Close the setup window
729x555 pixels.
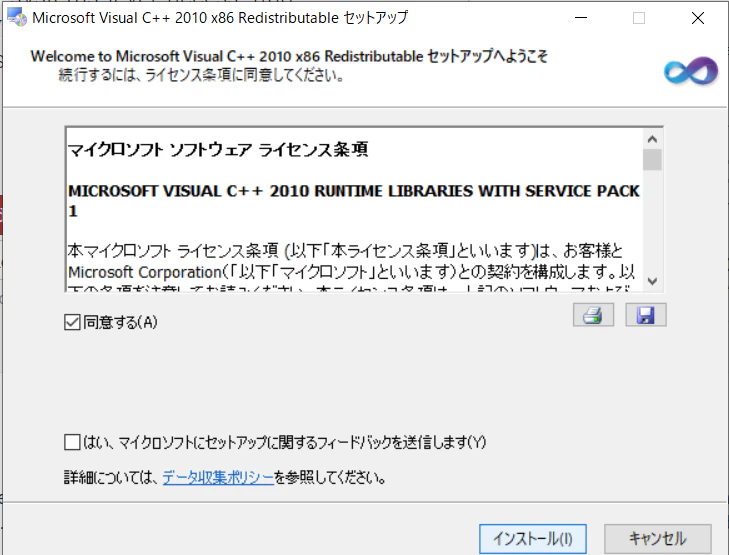click(698, 18)
